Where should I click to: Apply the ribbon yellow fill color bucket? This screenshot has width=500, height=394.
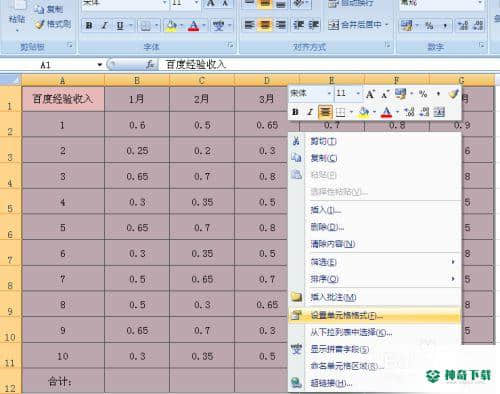coord(171,25)
